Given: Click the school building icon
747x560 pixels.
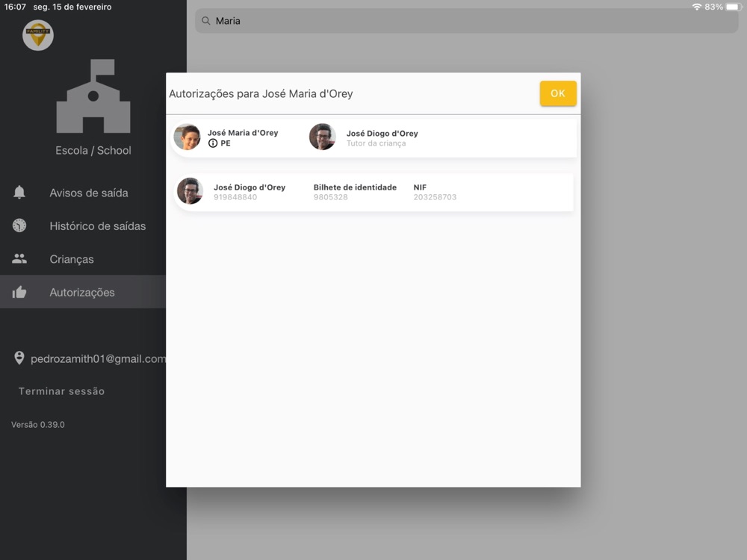Looking at the screenshot, I should click(93, 96).
